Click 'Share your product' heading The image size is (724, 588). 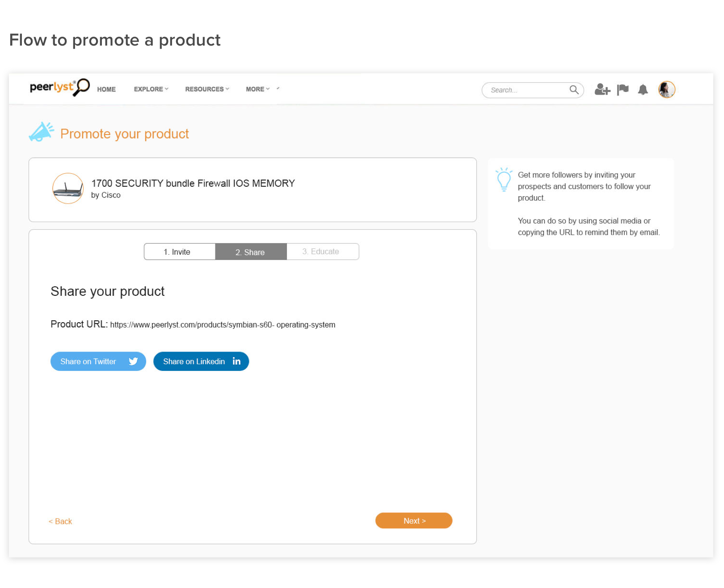[108, 291]
